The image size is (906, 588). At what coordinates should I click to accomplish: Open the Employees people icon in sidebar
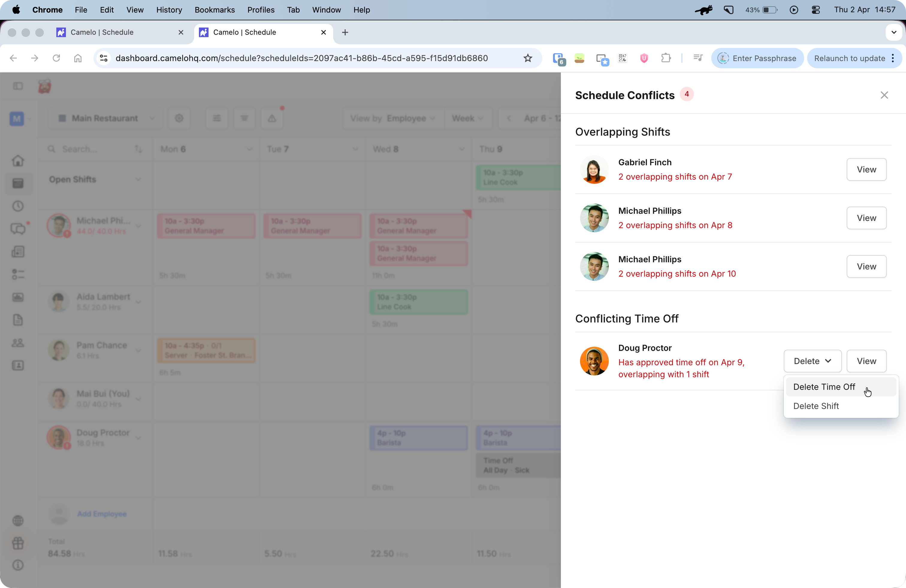point(18,343)
